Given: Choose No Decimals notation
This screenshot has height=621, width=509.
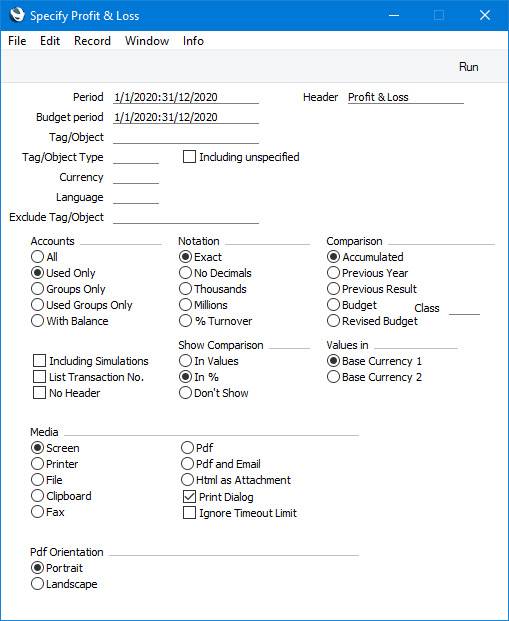Looking at the screenshot, I should click(185, 273).
